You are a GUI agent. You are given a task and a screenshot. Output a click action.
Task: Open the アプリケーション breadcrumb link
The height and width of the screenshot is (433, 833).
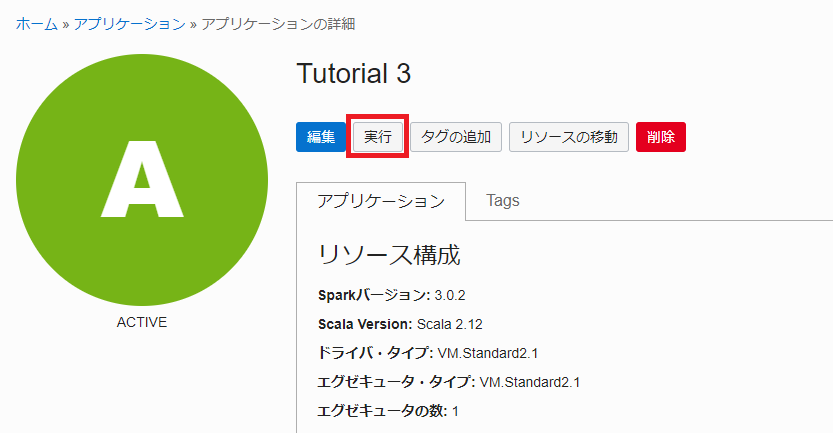tap(129, 23)
